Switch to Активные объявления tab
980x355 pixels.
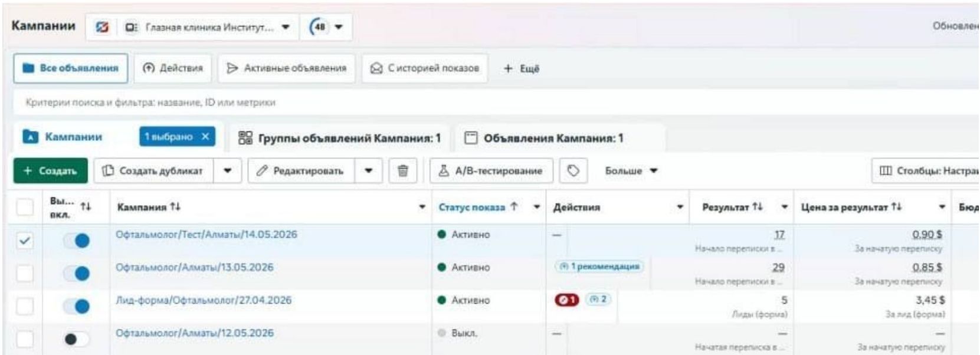click(287, 68)
